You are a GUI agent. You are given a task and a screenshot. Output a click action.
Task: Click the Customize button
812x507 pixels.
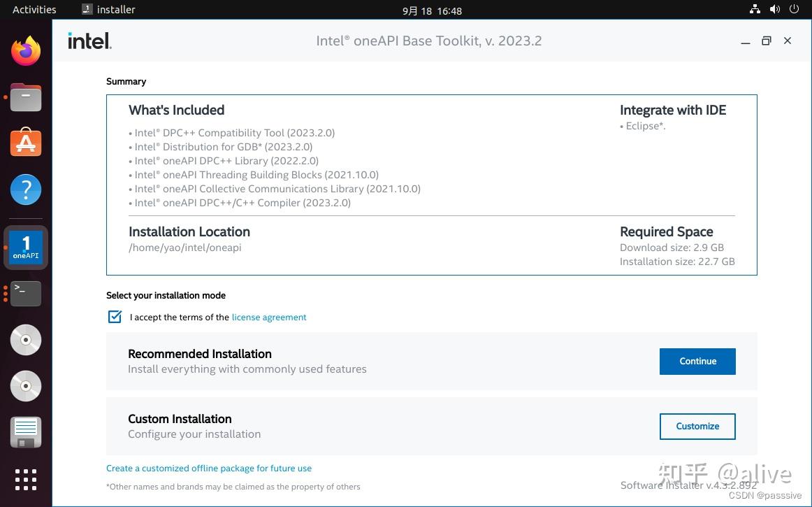tap(697, 426)
